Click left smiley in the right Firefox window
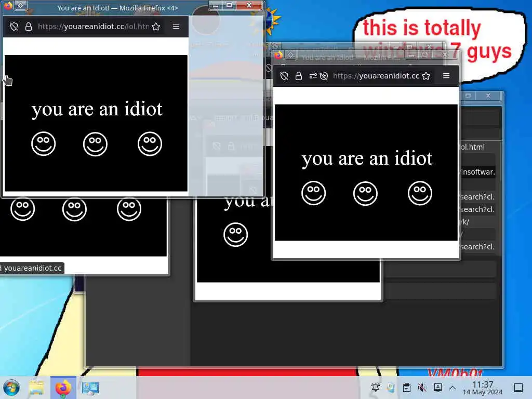Image resolution: width=532 pixels, height=399 pixels. coord(313,193)
